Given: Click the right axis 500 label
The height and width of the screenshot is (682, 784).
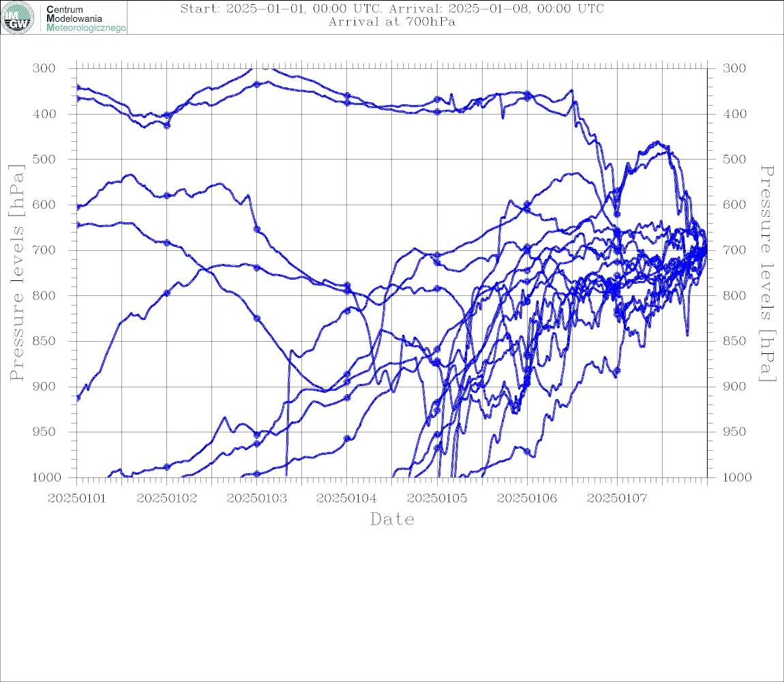Looking at the screenshot, I should [734, 159].
